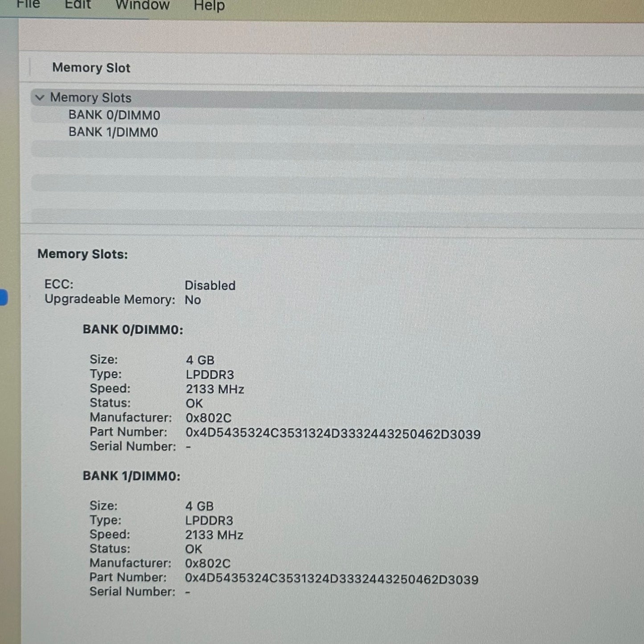Image resolution: width=644 pixels, height=644 pixels.
Task: Collapse the Memory Slots disclosure chevron
Action: click(x=40, y=98)
